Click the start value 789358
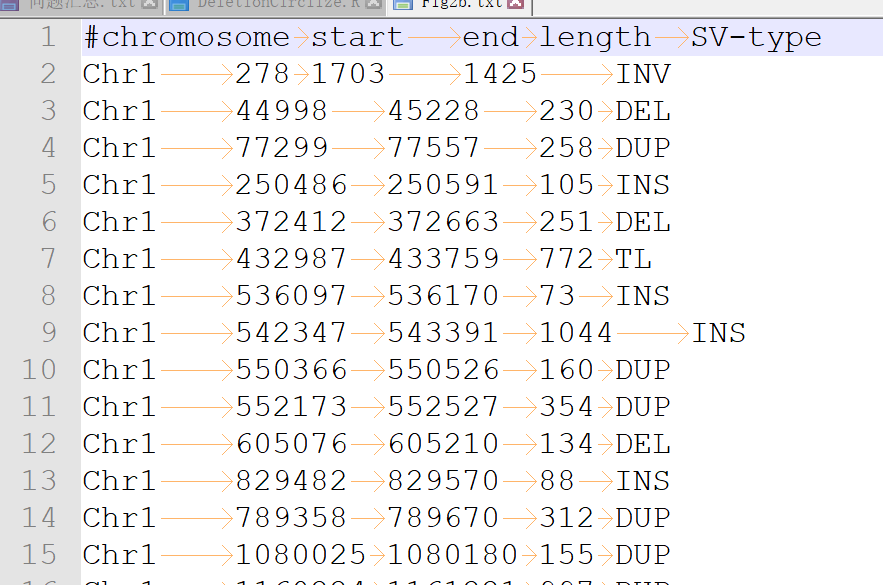883x585 pixels. click(x=291, y=518)
